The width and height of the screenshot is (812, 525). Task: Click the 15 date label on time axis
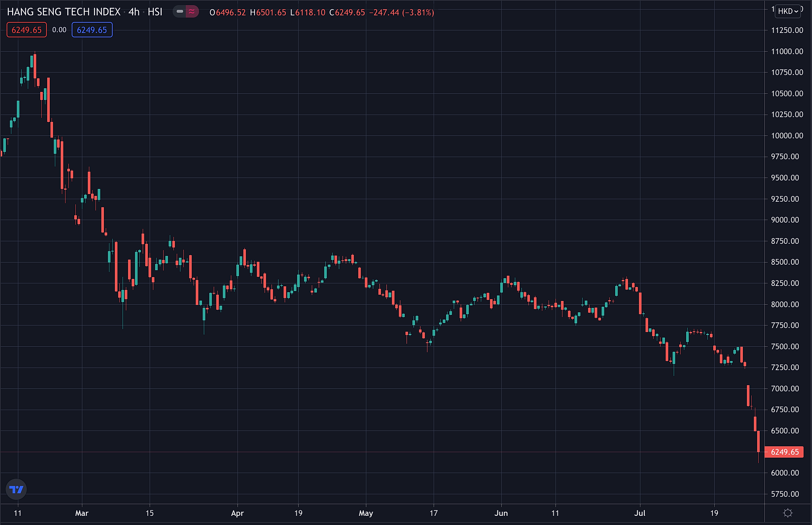click(x=150, y=513)
